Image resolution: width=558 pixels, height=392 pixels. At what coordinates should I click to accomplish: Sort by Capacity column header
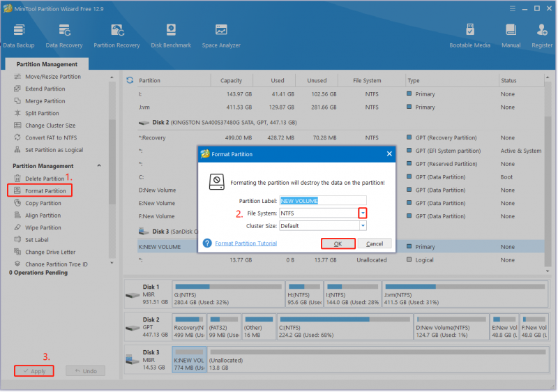point(231,80)
